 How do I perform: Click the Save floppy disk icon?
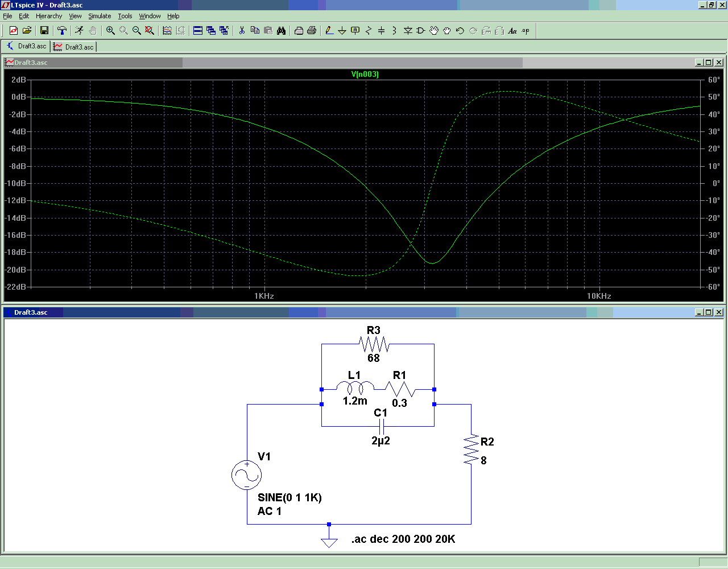[44, 31]
